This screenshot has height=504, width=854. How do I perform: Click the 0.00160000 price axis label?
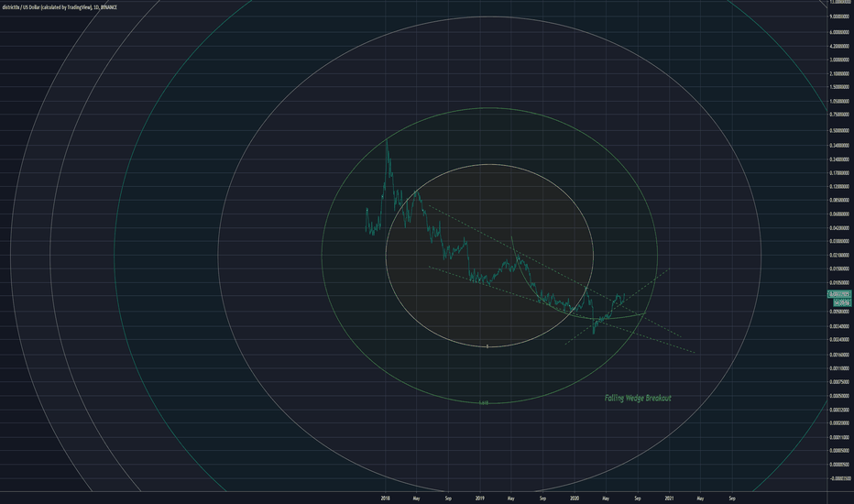pyautogui.click(x=839, y=354)
